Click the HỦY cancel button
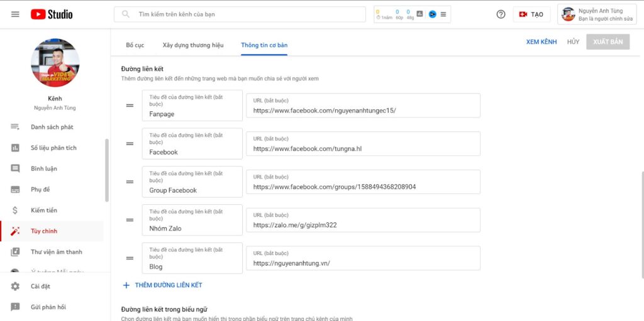 pyautogui.click(x=573, y=42)
